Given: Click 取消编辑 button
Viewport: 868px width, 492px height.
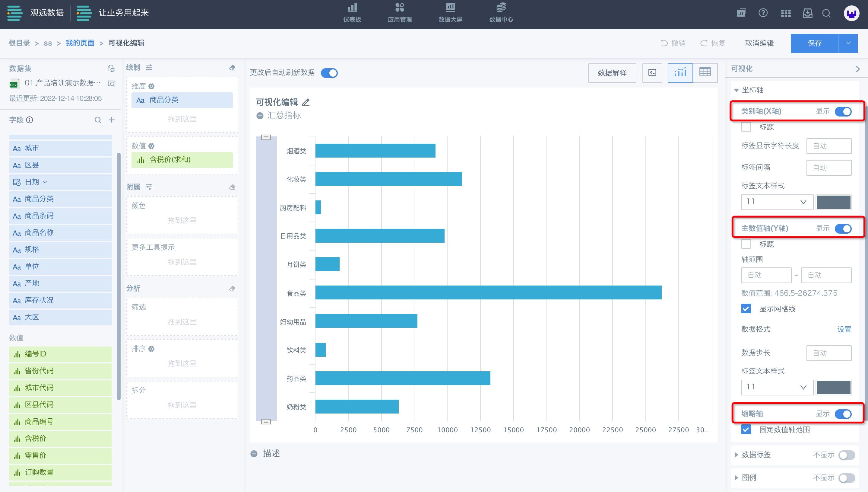Looking at the screenshot, I should 759,43.
